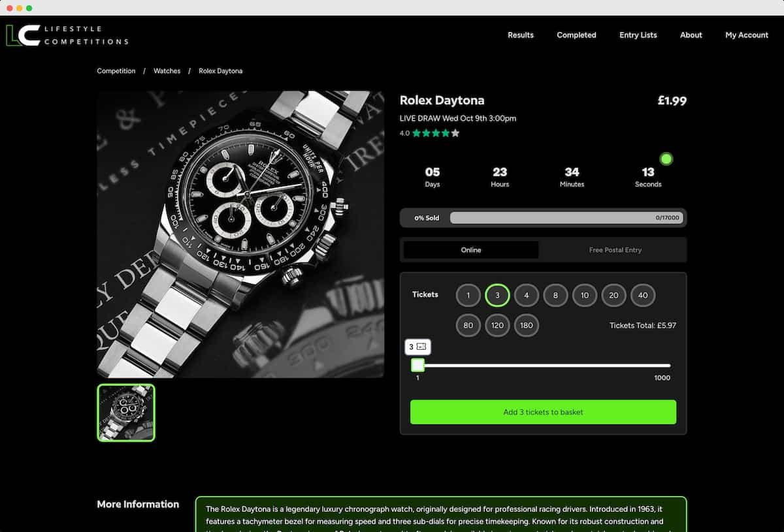Screen dimensions: 784x532
Task: Open the Completed competitions page
Action: point(576,35)
